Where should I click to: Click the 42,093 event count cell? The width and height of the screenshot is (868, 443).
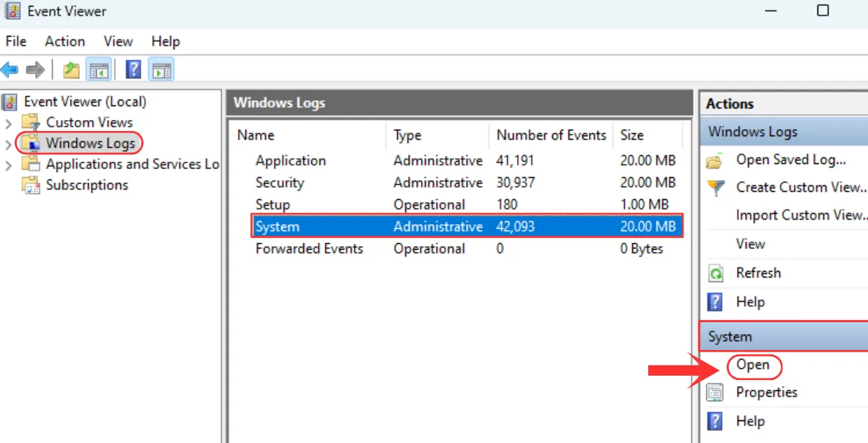point(516,227)
